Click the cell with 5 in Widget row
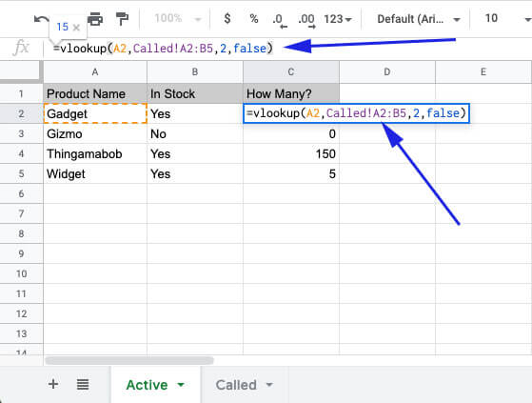532x403 pixels. [x=291, y=173]
